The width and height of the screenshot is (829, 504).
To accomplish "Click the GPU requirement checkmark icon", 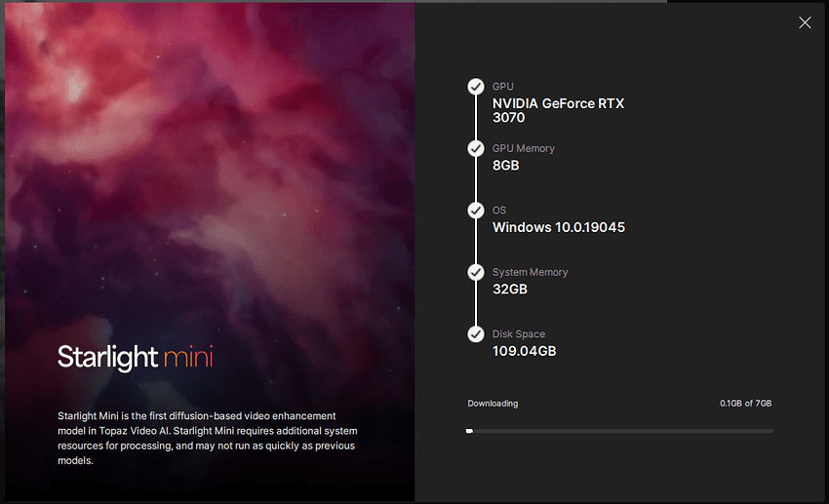I will click(476, 87).
